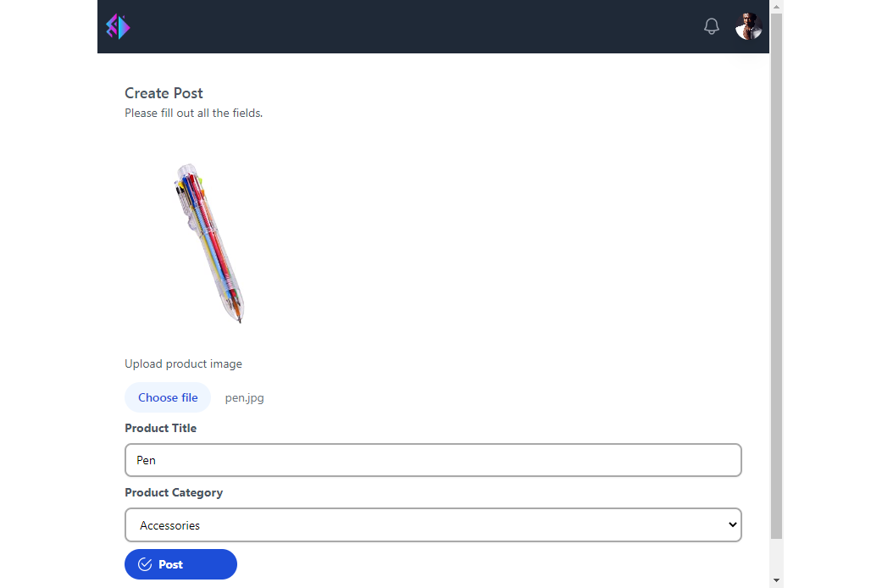
Task: Click the Please fill out all fields text
Action: click(193, 113)
